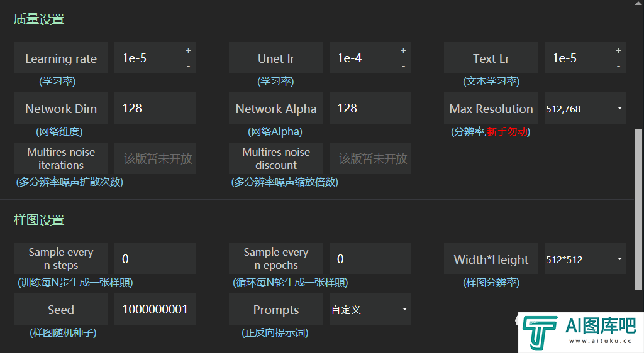Click the vertical scrollbar thumb

pyautogui.click(x=638, y=209)
